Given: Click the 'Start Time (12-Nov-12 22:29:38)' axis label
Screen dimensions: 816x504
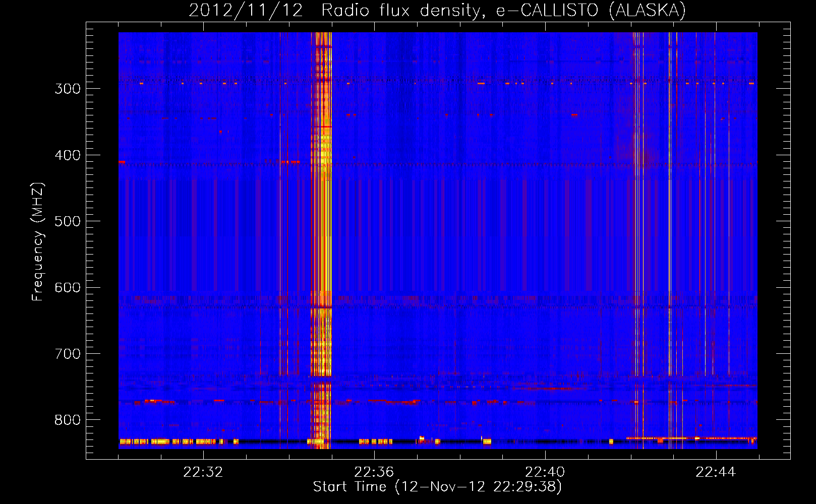Looking at the screenshot, I should (x=437, y=487).
